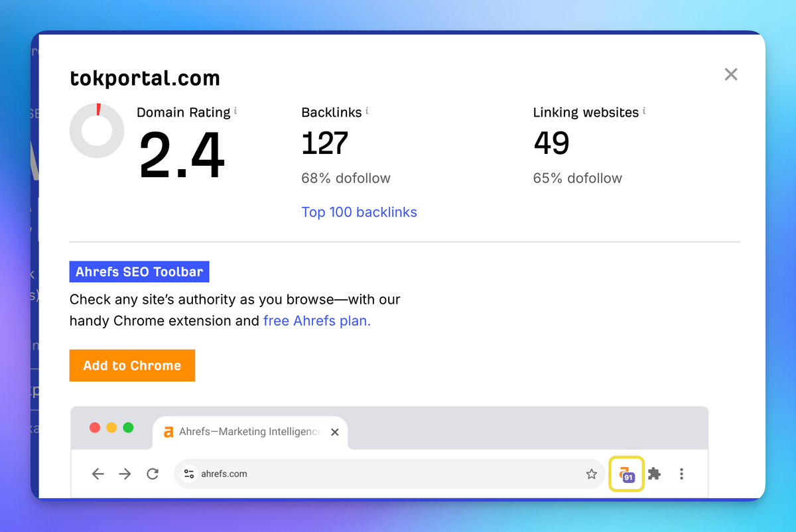796x532 pixels.
Task: Click the browser forward arrow
Action: (x=125, y=474)
